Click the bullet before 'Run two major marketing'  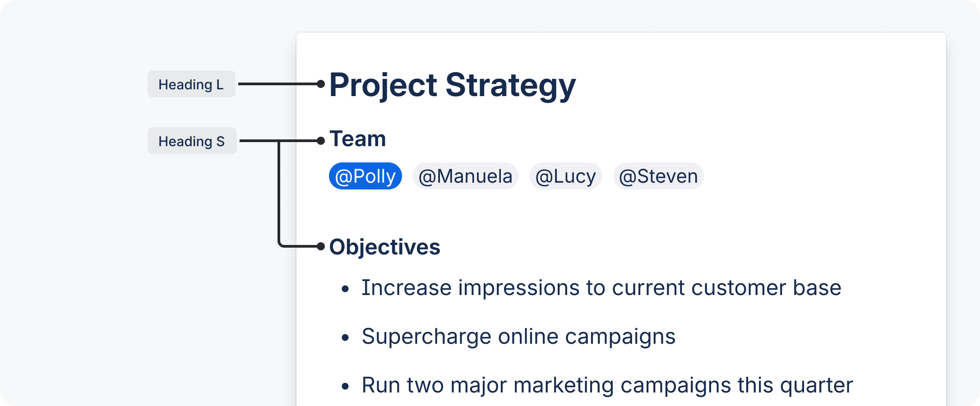346,386
